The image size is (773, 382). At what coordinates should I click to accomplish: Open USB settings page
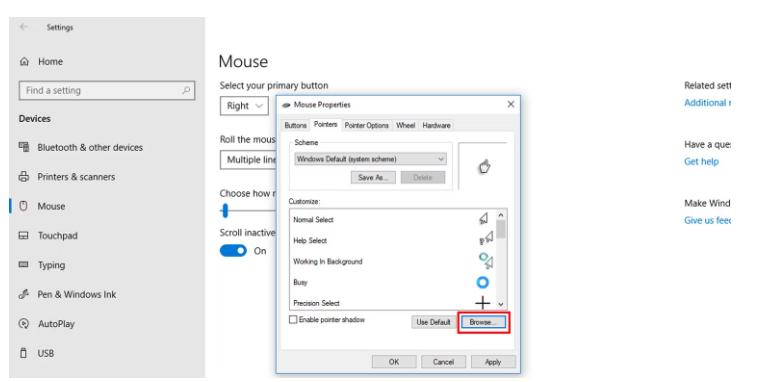pyautogui.click(x=45, y=353)
